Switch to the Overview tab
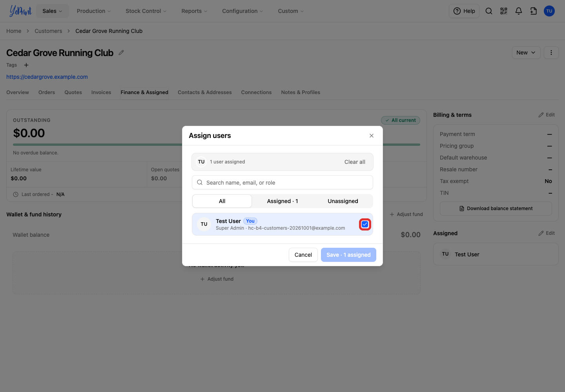The width and height of the screenshot is (565, 392). click(x=18, y=93)
